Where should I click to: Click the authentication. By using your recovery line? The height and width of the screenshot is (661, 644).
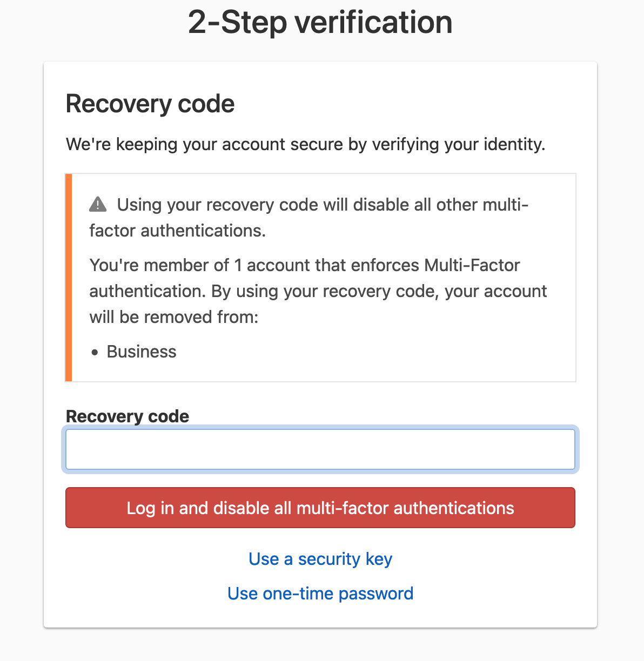tap(318, 292)
